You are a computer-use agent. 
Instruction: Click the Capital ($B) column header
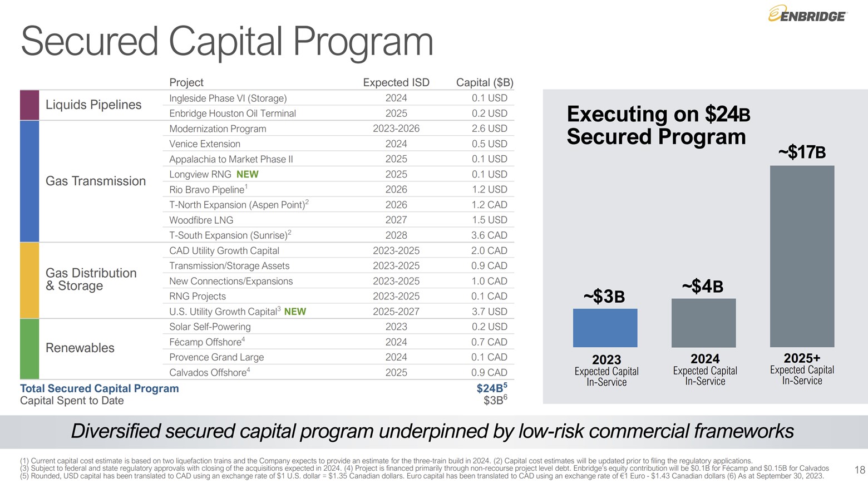click(x=484, y=82)
